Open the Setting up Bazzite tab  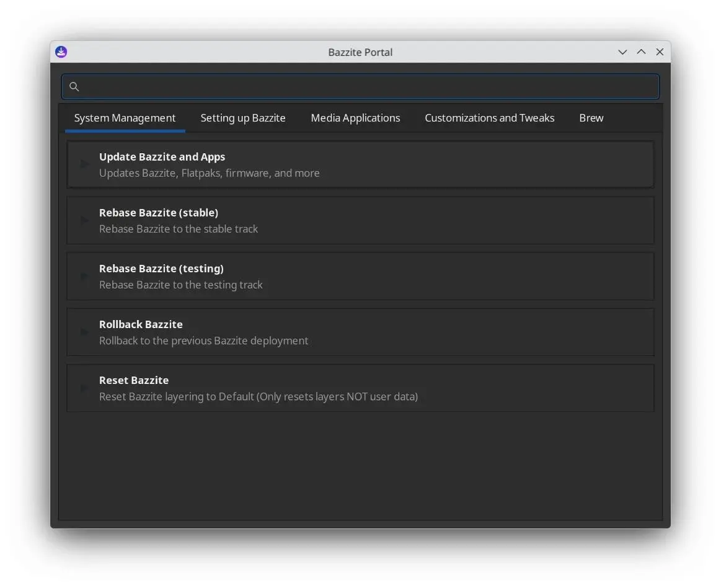click(243, 118)
